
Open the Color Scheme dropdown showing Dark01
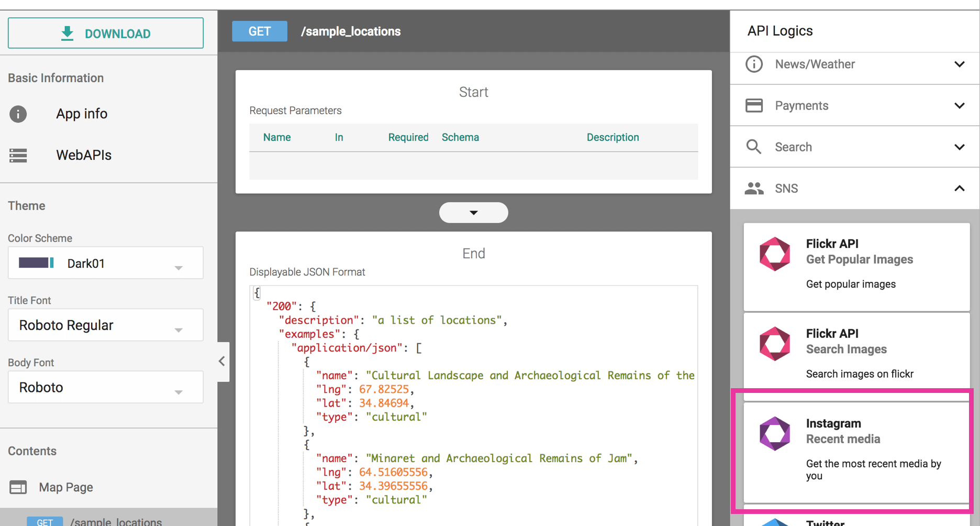click(106, 263)
